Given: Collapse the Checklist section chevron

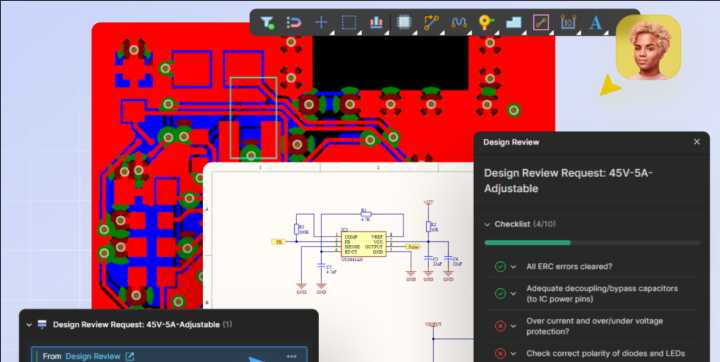Looking at the screenshot, I should pyautogui.click(x=487, y=225).
